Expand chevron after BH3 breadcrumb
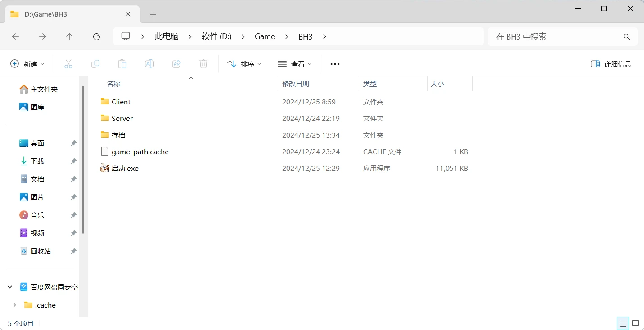This screenshot has height=330, width=644. pos(324,37)
